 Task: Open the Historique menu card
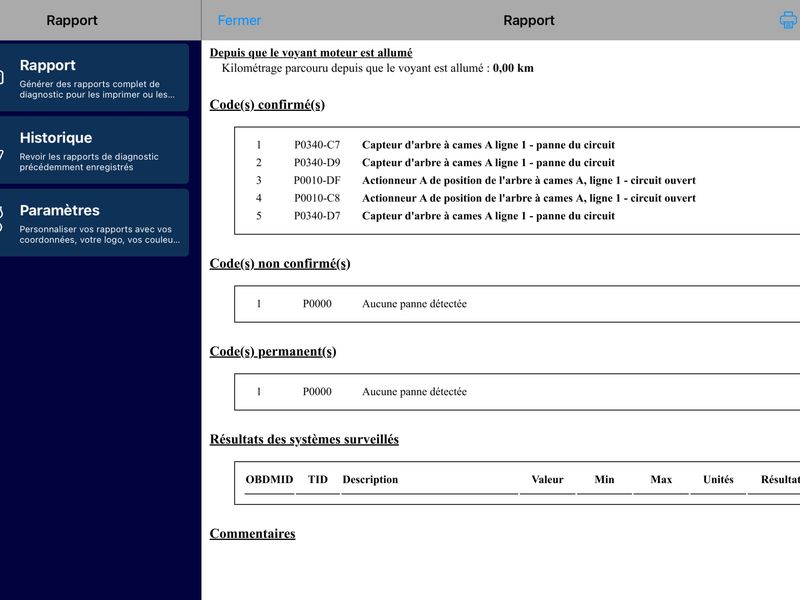pyautogui.click(x=94, y=150)
